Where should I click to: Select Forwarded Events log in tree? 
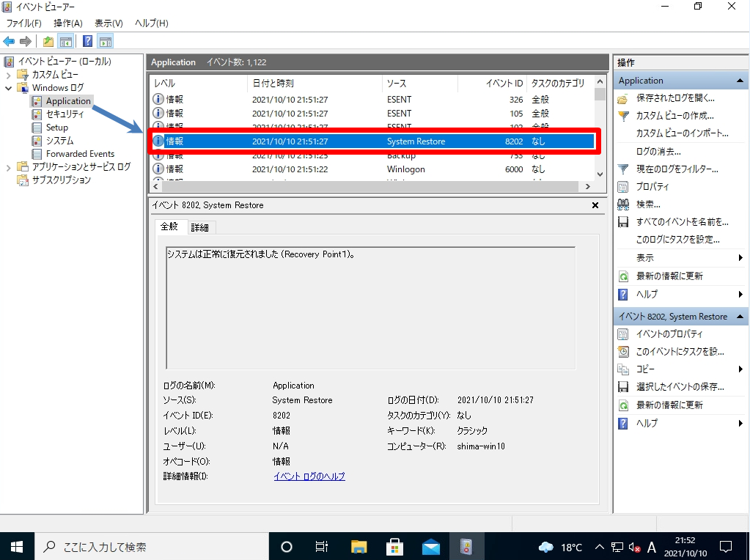81,154
